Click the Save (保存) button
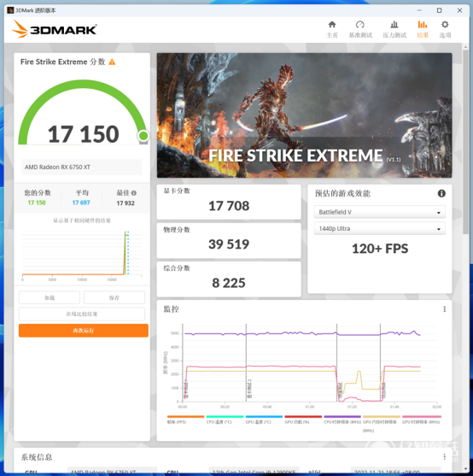 pos(114,297)
